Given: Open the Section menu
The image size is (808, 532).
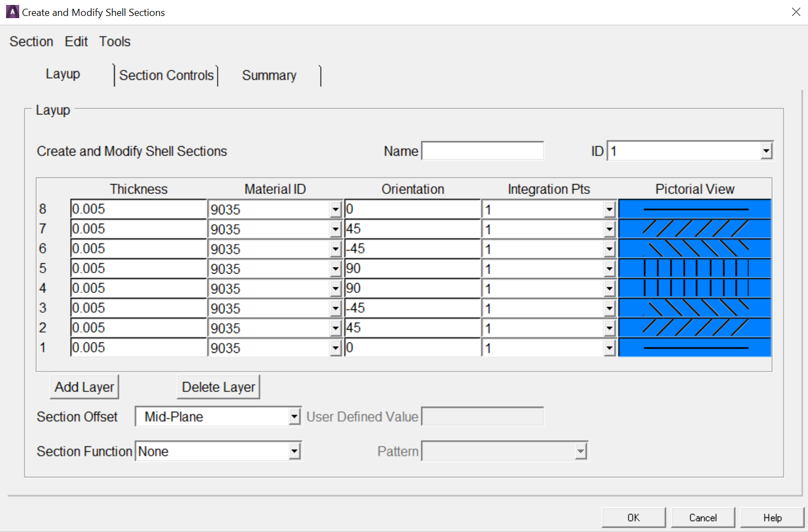Looking at the screenshot, I should (31, 41).
